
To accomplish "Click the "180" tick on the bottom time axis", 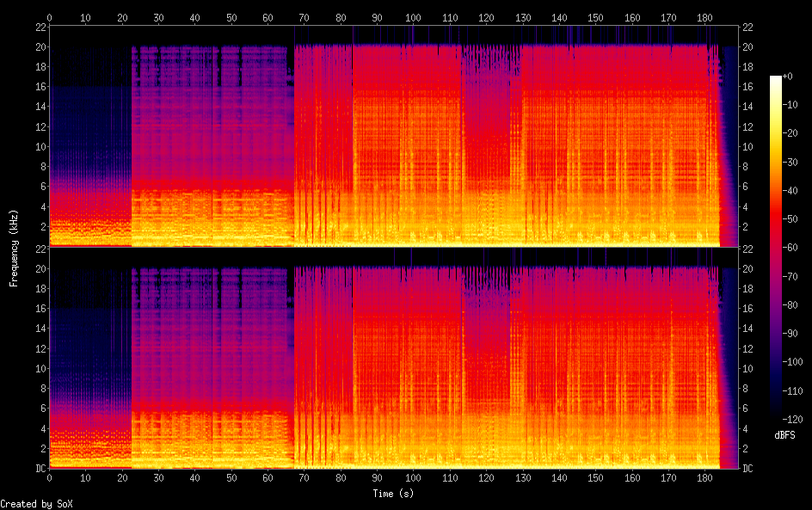I will (705, 477).
